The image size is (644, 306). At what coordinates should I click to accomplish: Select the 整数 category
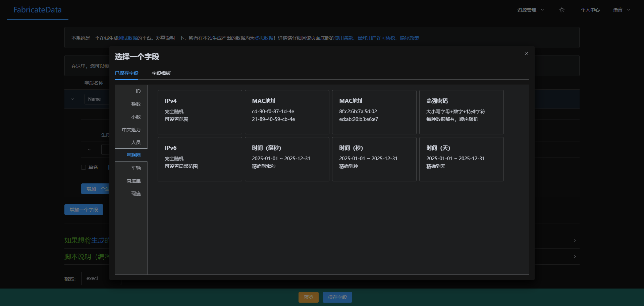click(x=131, y=104)
